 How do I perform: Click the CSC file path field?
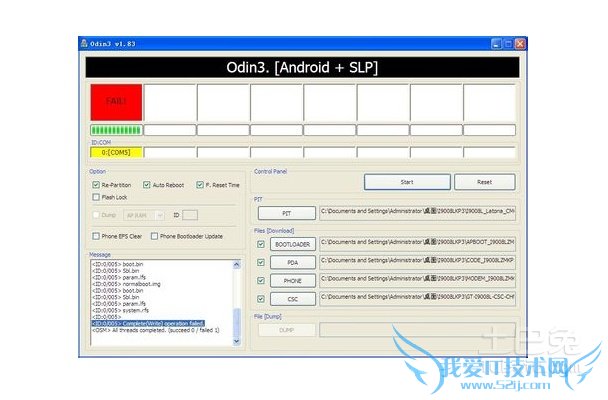coord(418,299)
